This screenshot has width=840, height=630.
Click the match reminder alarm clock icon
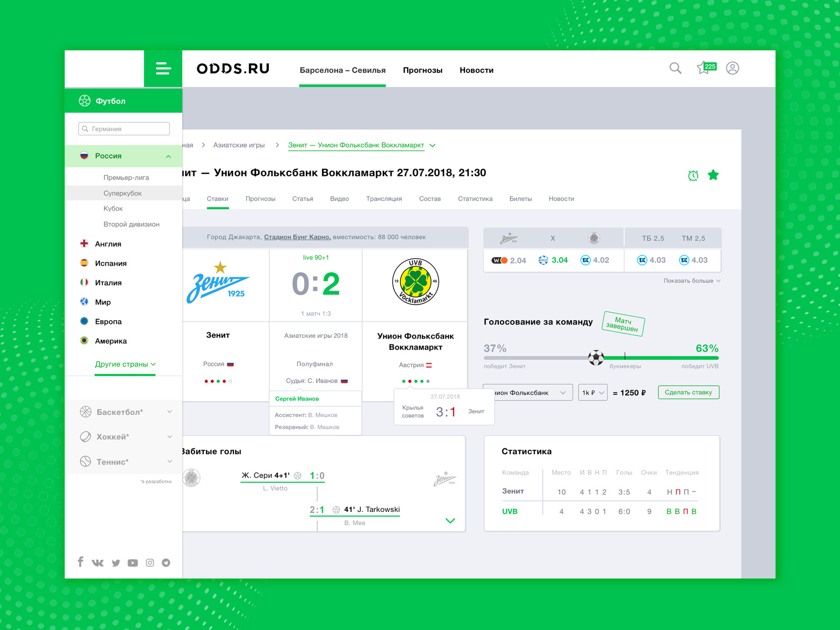tap(693, 175)
